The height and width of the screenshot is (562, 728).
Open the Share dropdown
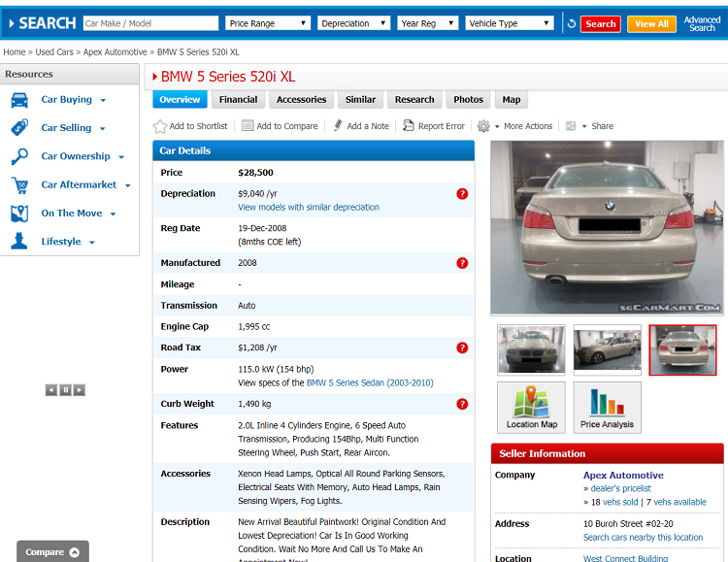coord(598,126)
